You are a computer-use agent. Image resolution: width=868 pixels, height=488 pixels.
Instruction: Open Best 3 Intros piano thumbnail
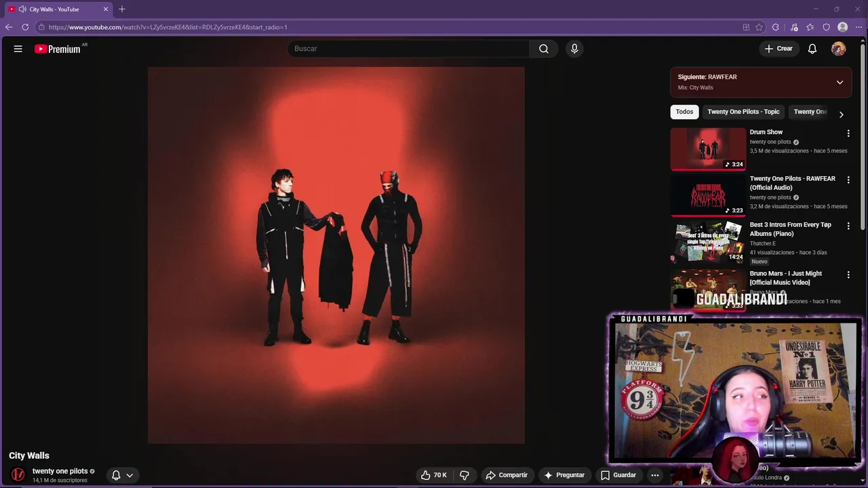pyautogui.click(x=708, y=241)
